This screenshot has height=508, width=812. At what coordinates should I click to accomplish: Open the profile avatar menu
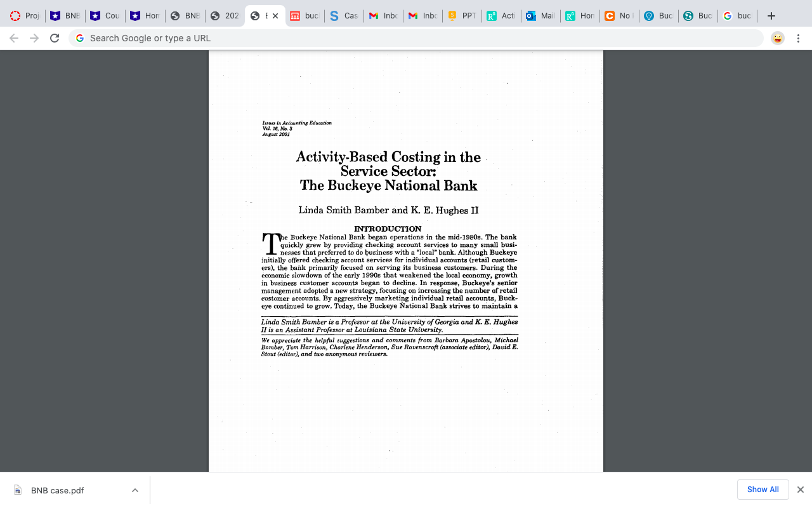778,38
